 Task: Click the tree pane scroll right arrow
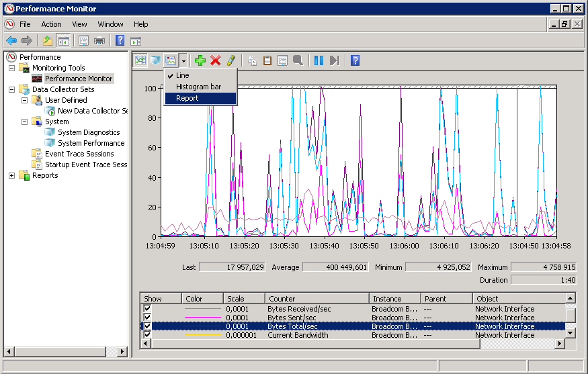[x=122, y=352]
